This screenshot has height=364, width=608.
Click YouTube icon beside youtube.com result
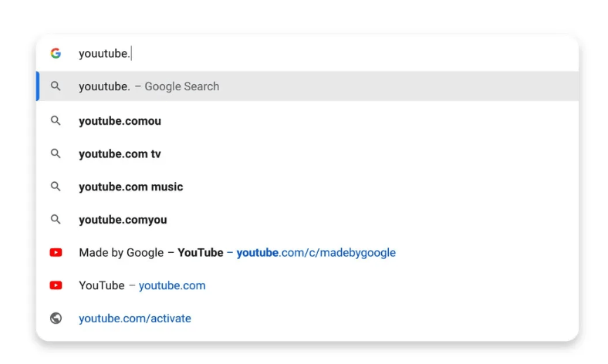[56, 285]
